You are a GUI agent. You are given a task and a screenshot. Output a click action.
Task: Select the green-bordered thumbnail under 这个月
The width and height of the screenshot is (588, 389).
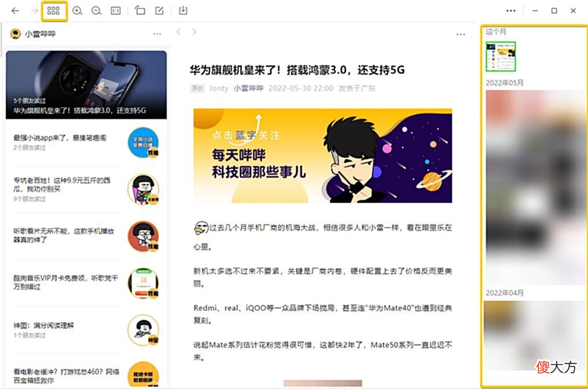[x=501, y=57]
